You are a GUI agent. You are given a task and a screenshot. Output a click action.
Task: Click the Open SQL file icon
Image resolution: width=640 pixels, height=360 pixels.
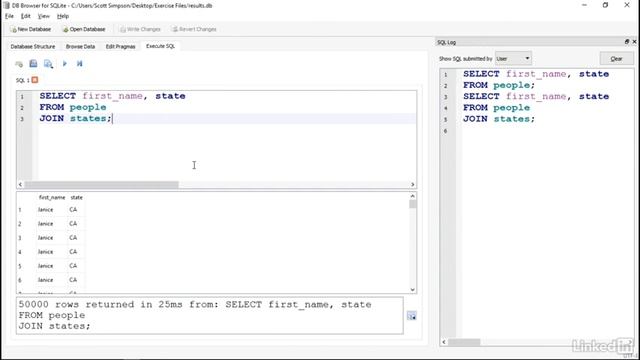33,64
